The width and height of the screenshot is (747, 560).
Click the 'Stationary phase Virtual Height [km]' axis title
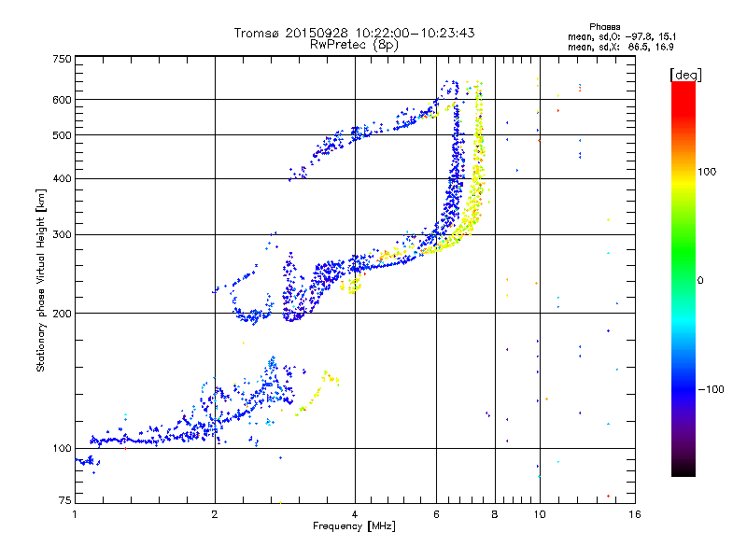(41, 280)
